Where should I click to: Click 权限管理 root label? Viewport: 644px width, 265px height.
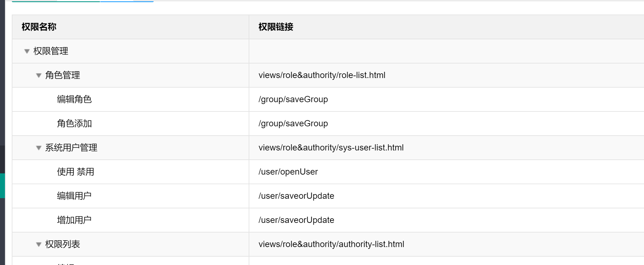pos(51,51)
